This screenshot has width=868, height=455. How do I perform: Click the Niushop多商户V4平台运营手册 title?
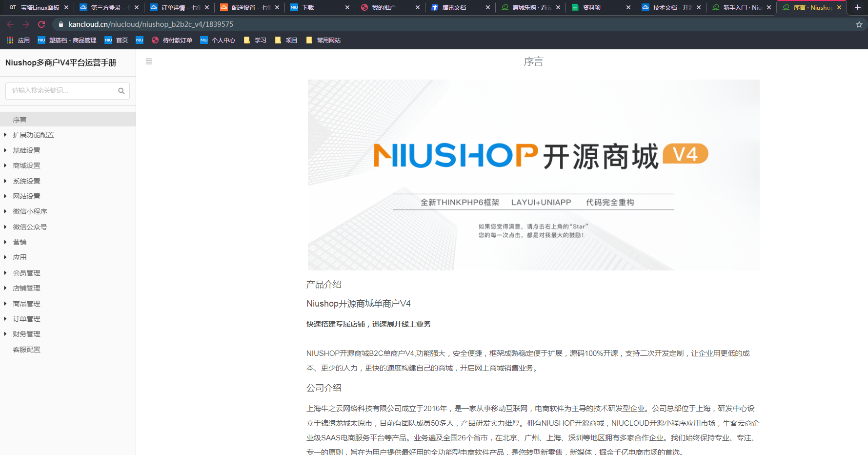click(x=61, y=62)
